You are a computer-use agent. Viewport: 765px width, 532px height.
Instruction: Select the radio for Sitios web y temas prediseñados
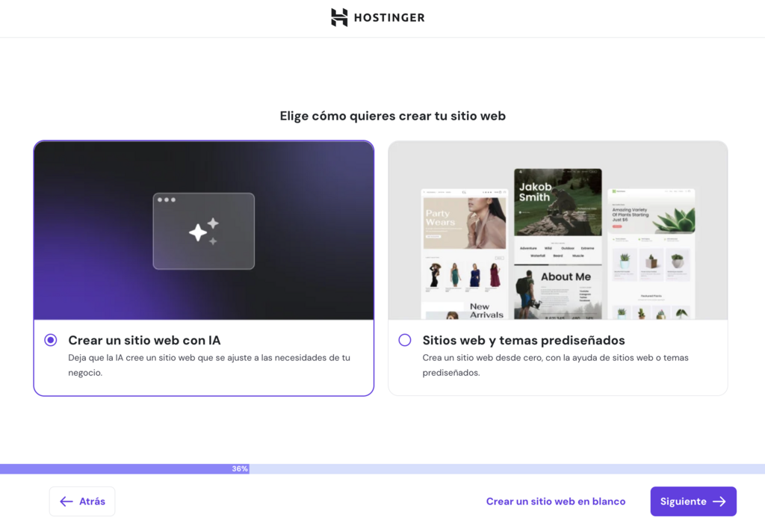404,340
